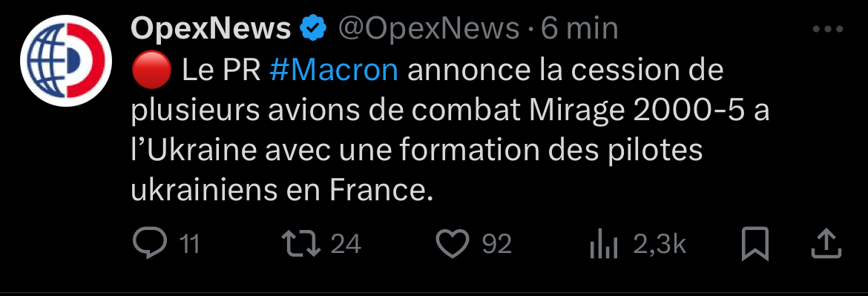This screenshot has width=868, height=296.
Task: Click the red circle emoji
Action: [x=151, y=72]
